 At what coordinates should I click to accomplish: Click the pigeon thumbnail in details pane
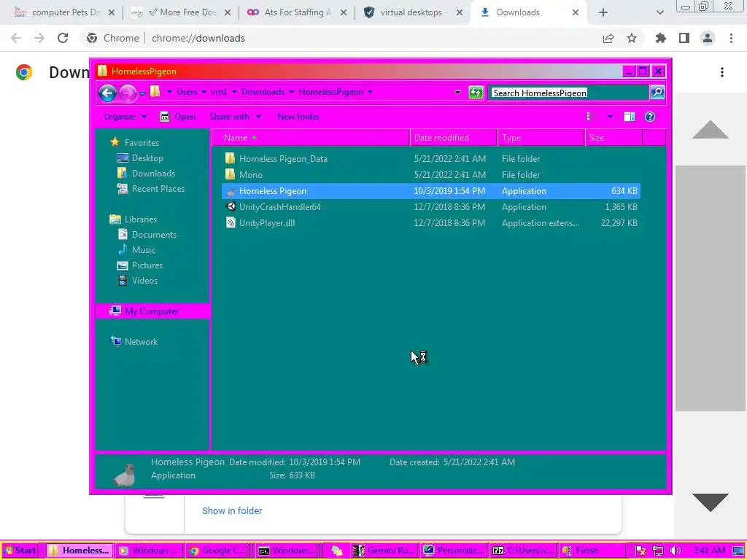tap(125, 475)
